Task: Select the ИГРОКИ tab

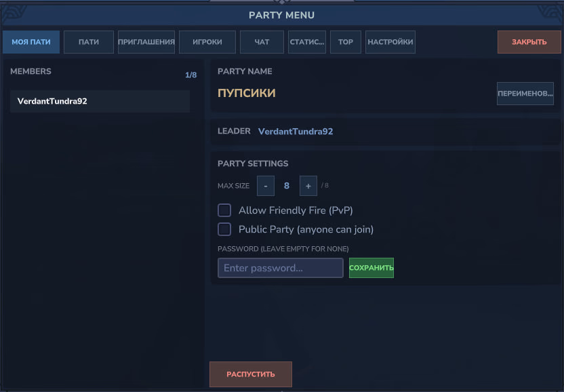Action: point(207,42)
